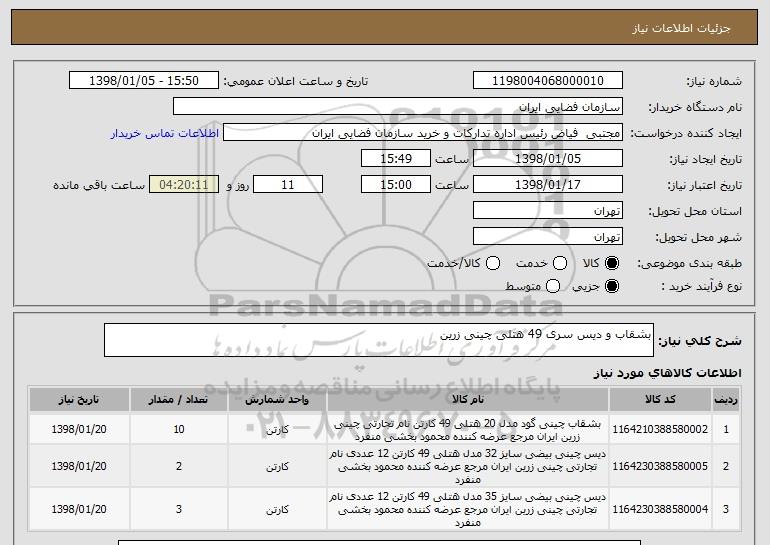Click the واحد شمارش column header

coord(277,399)
